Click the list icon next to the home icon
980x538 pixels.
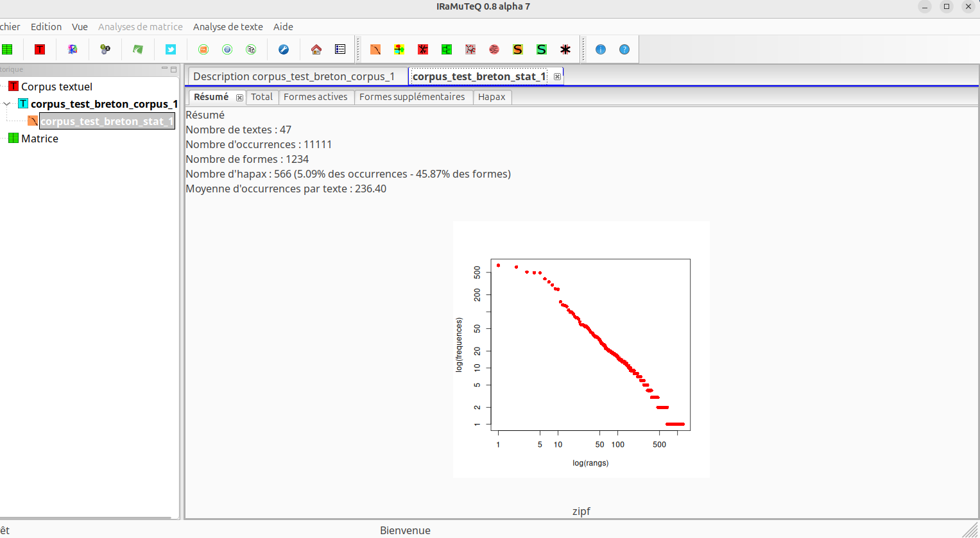tap(340, 49)
